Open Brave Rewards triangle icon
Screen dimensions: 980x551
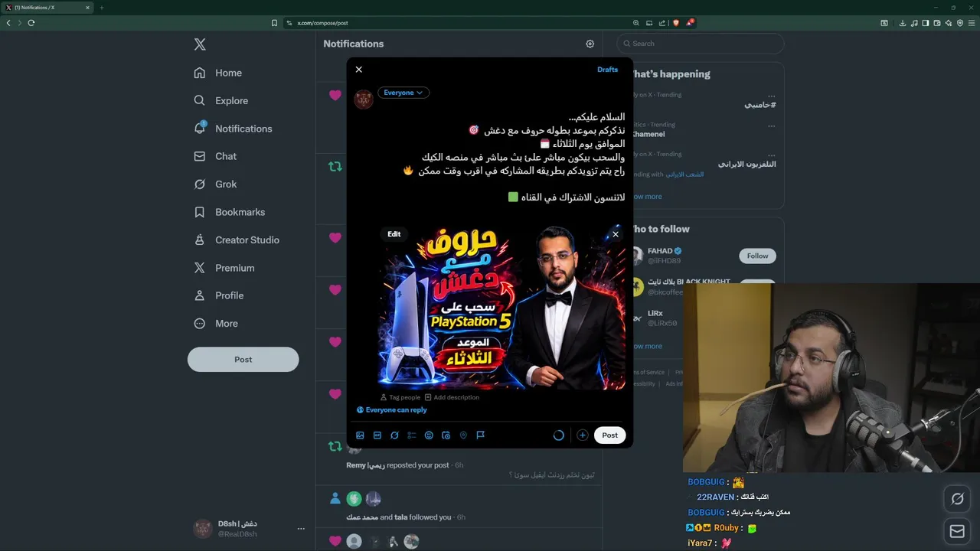click(x=690, y=23)
